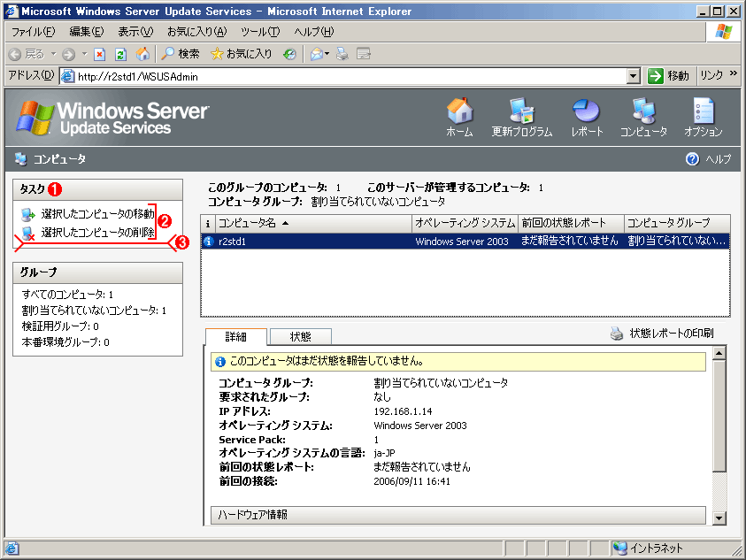Open the ツール(T) menu
746x560 pixels.
260,32
